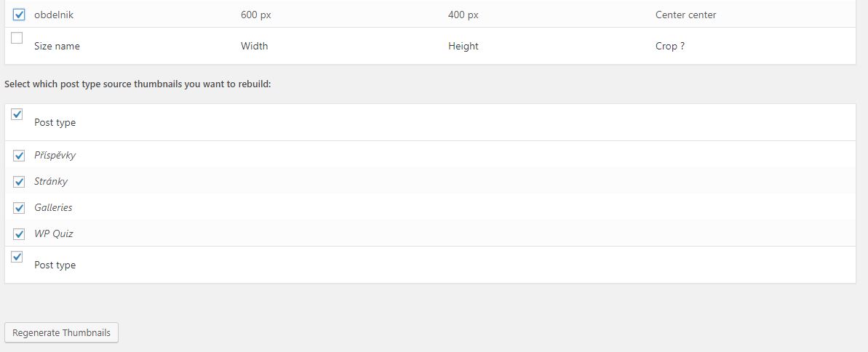Click the Width column footer label
This screenshot has height=352, width=868.
(x=255, y=46)
